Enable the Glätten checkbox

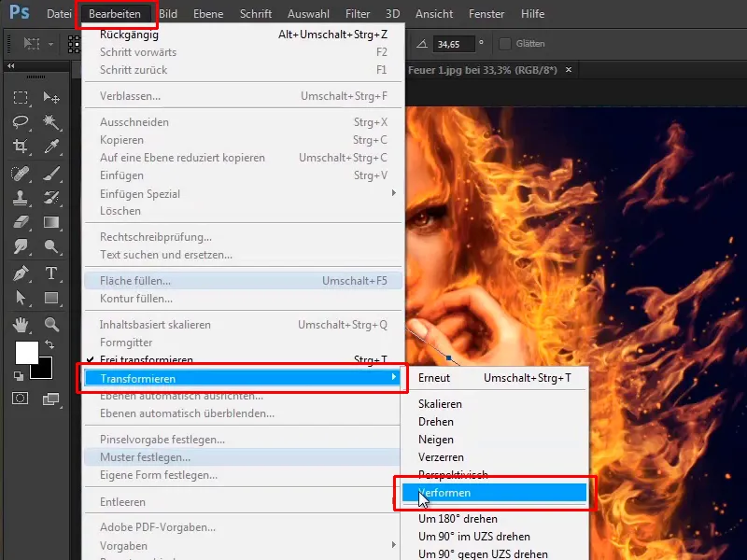(x=504, y=44)
